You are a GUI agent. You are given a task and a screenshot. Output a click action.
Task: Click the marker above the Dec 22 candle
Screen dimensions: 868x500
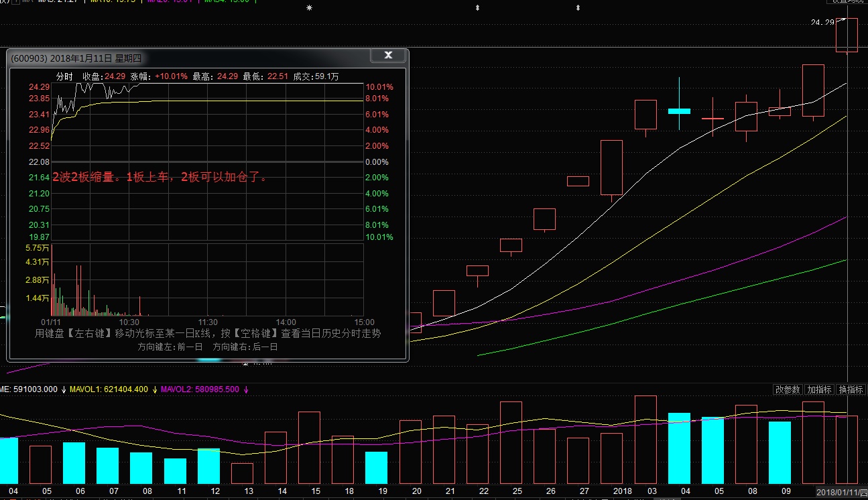[477, 8]
